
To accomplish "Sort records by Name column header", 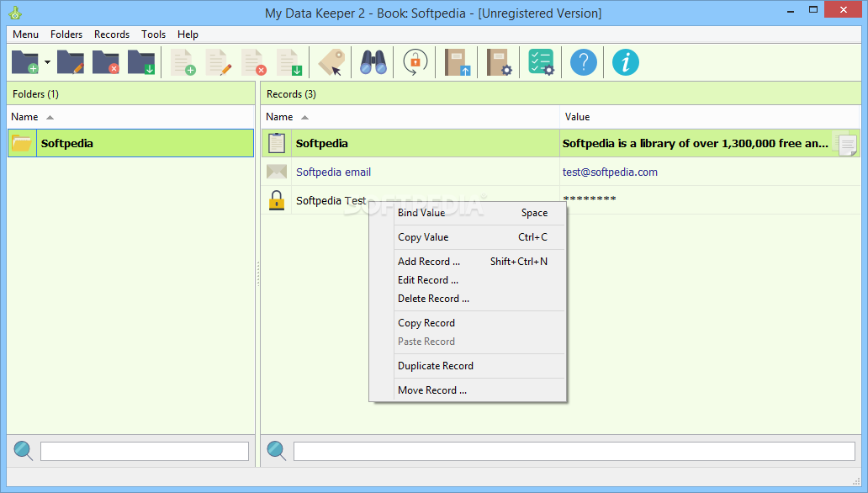I will click(x=410, y=117).
